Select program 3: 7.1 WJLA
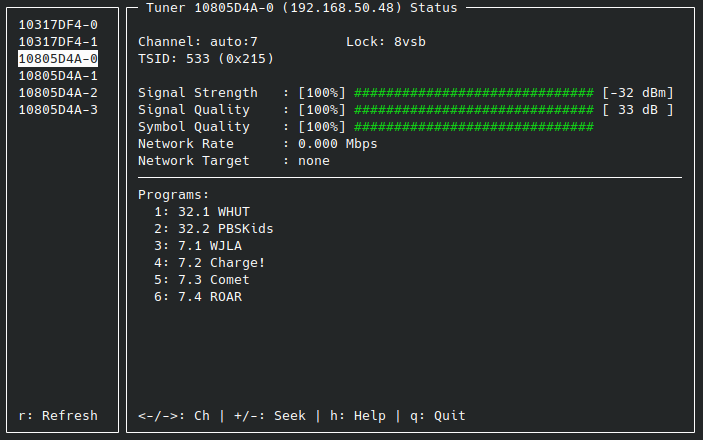Screen dimensions: 703x440 coord(198,245)
